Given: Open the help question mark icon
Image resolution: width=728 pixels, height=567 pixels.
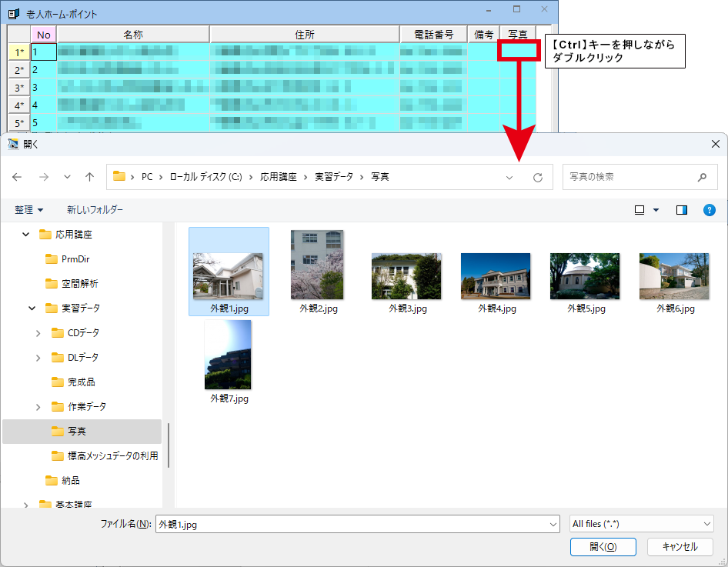Looking at the screenshot, I should pos(710,210).
